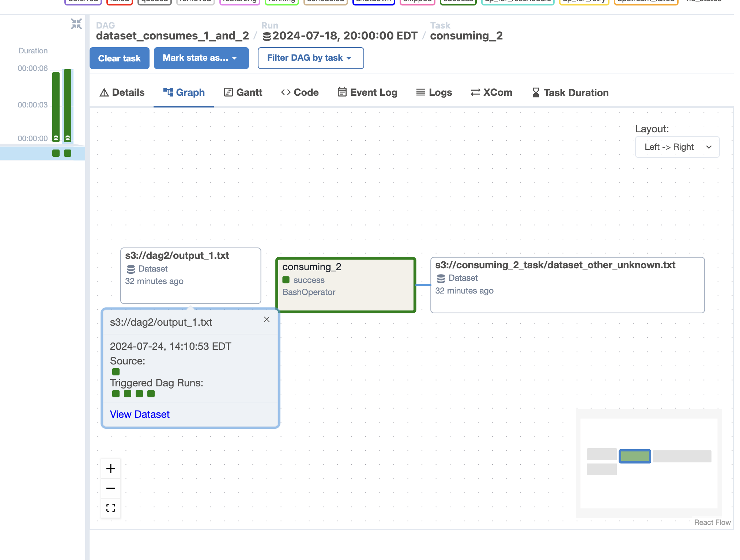Toggle the running status legend chip
Image resolution: width=740 pixels, height=560 pixels.
pyautogui.click(x=282, y=1)
